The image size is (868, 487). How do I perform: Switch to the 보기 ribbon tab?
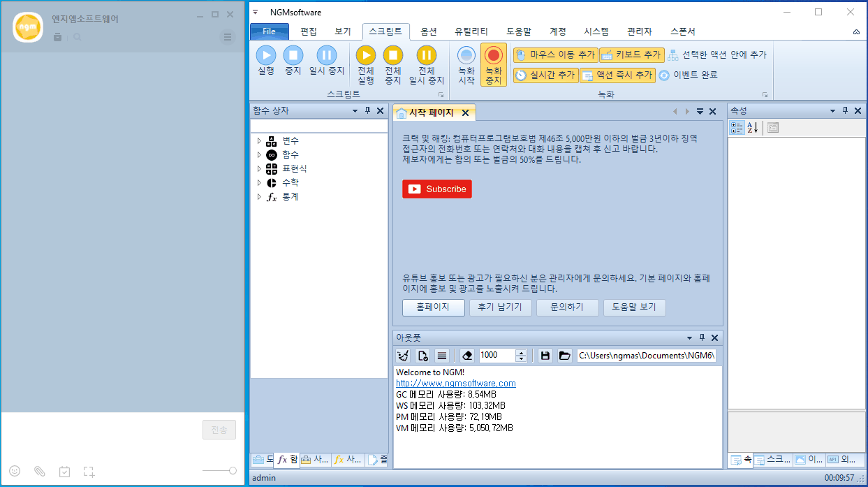(343, 31)
